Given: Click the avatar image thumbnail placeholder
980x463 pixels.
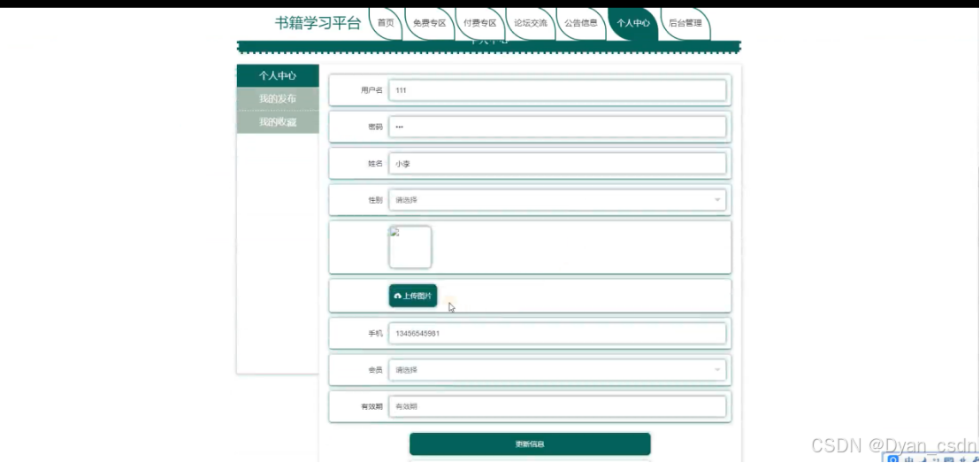Looking at the screenshot, I should tap(410, 247).
